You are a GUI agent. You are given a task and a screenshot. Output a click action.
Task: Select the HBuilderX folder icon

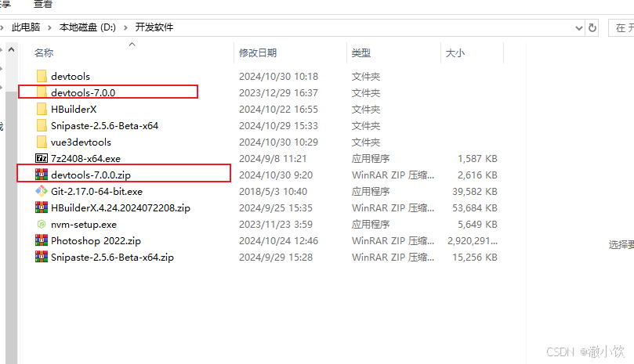pos(42,109)
